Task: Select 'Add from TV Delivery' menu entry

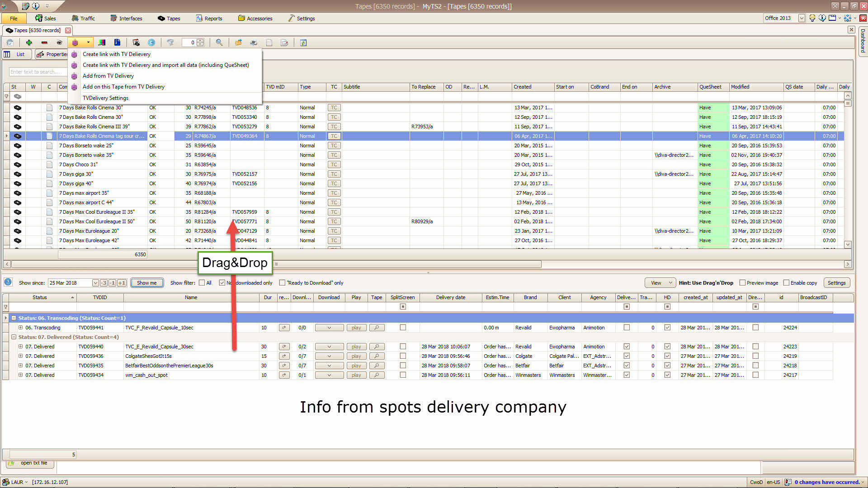Action: coord(108,76)
